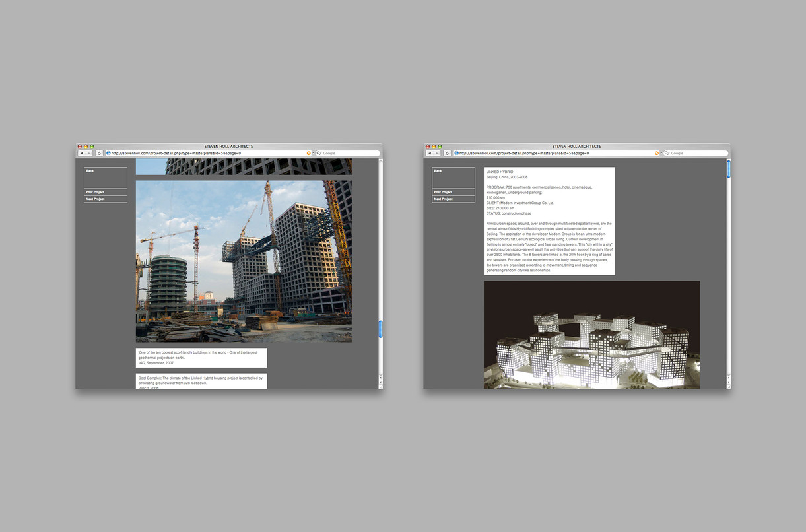Screen dimensions: 806x532
Task: Click the 'Back' link in left window sidebar
Action: point(90,171)
